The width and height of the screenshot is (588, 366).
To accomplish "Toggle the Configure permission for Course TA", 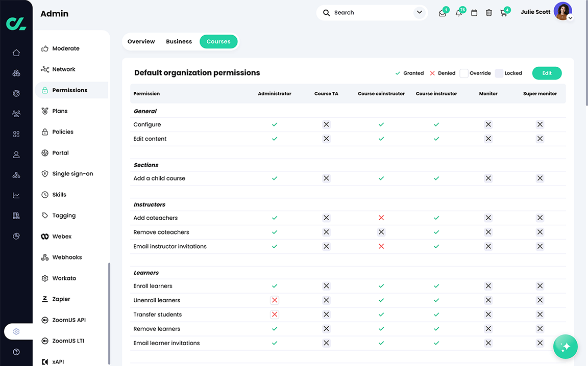I will pos(326,124).
